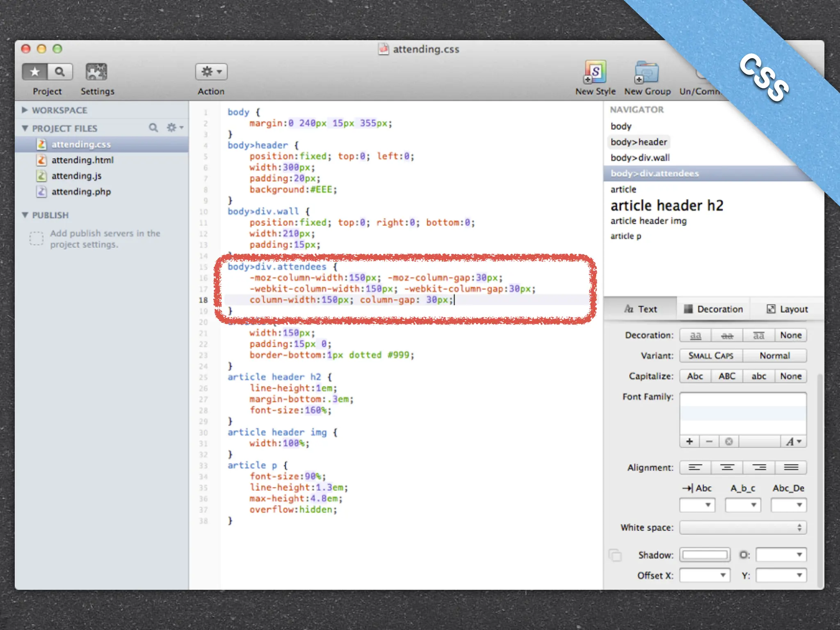Select article header h2 in Navigator

[667, 205]
